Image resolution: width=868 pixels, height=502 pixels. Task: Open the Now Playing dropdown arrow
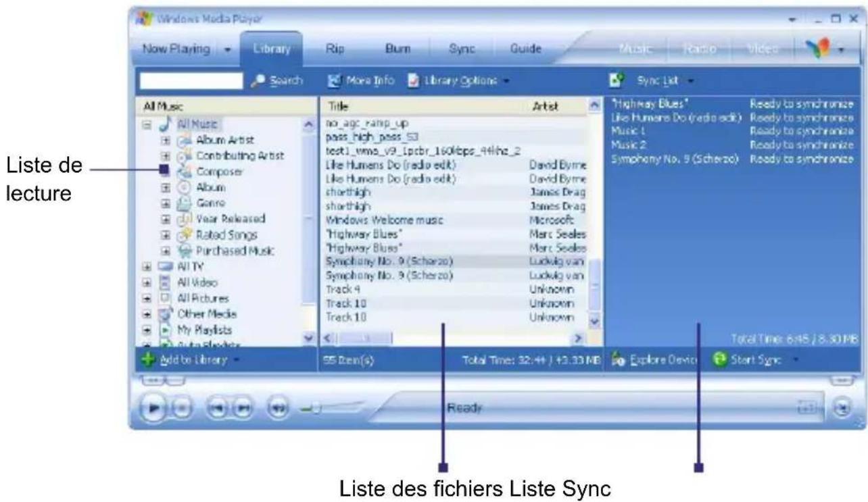click(228, 49)
